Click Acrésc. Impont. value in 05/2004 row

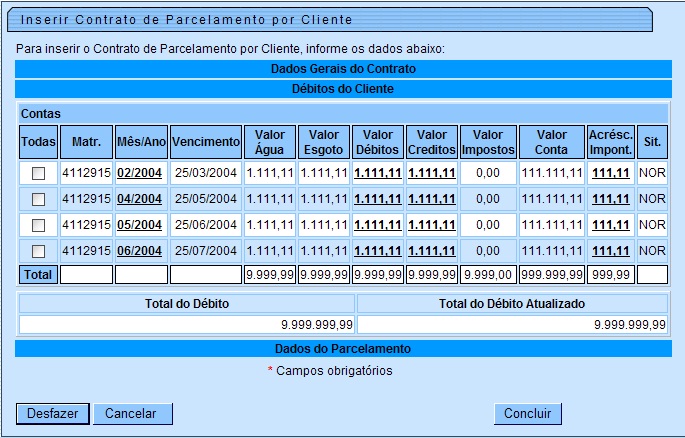point(610,225)
